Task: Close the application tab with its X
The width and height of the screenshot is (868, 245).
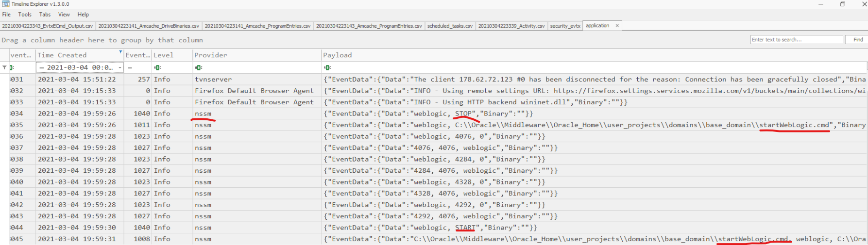Action: tap(617, 26)
